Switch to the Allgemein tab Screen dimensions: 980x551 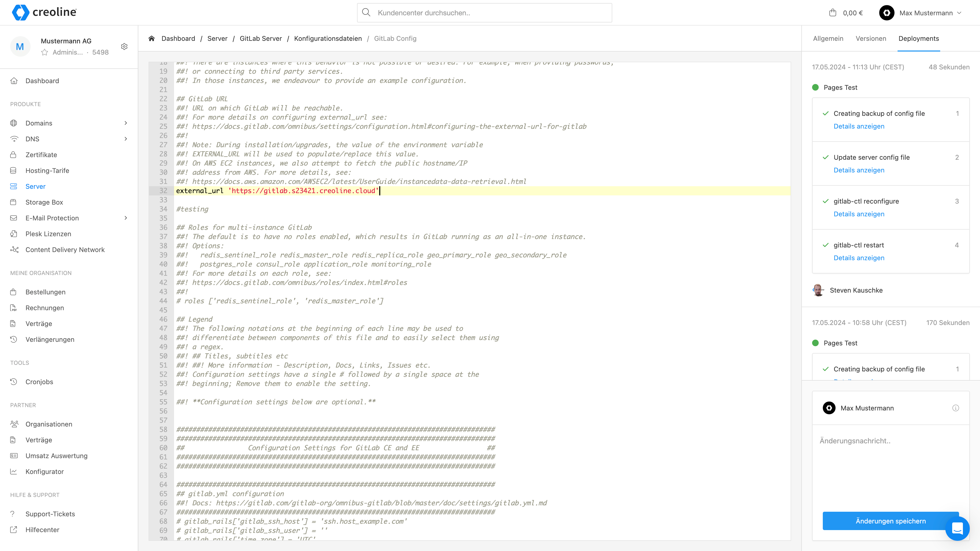coord(828,39)
